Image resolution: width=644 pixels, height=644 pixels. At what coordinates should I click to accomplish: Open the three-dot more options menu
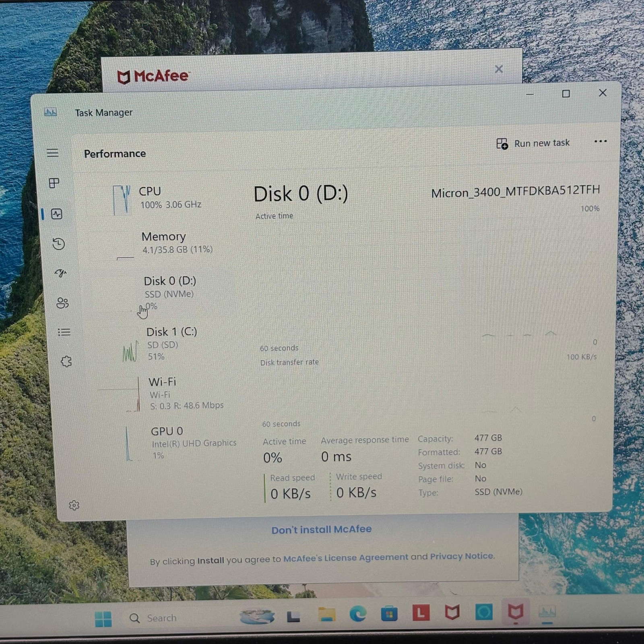click(600, 141)
